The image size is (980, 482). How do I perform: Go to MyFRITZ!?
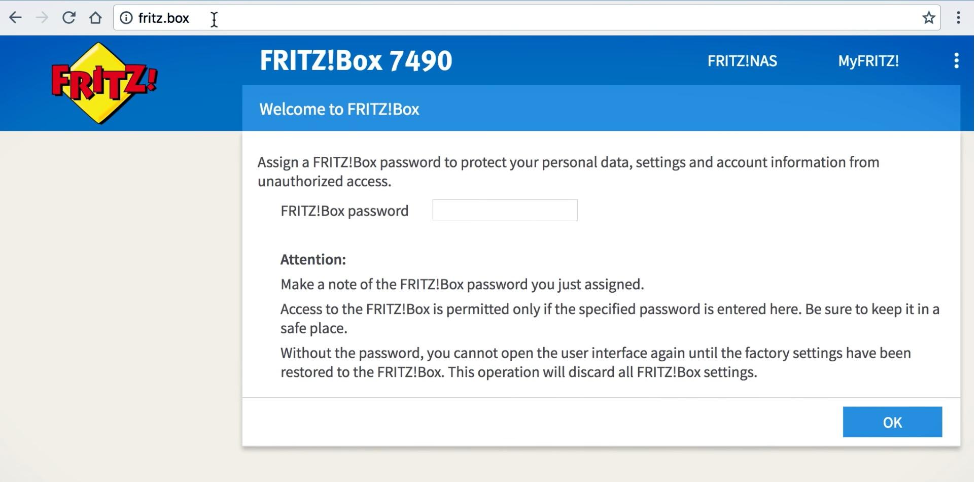coord(868,61)
